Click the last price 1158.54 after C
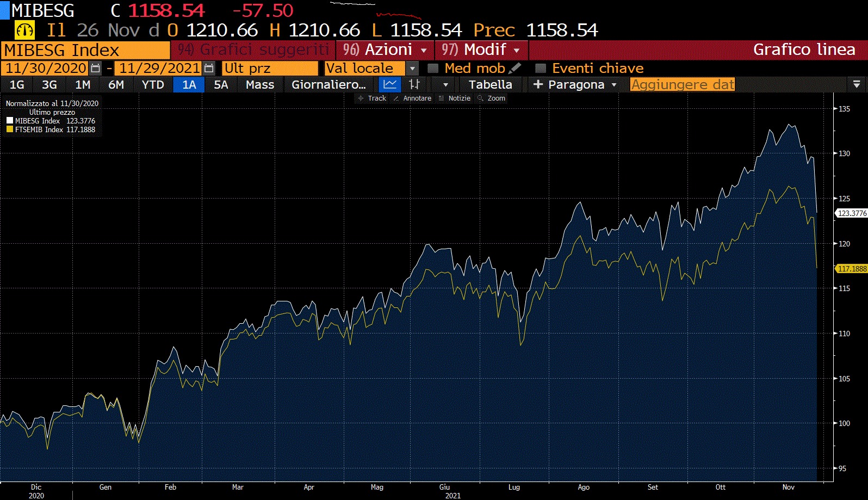 pyautogui.click(x=166, y=10)
